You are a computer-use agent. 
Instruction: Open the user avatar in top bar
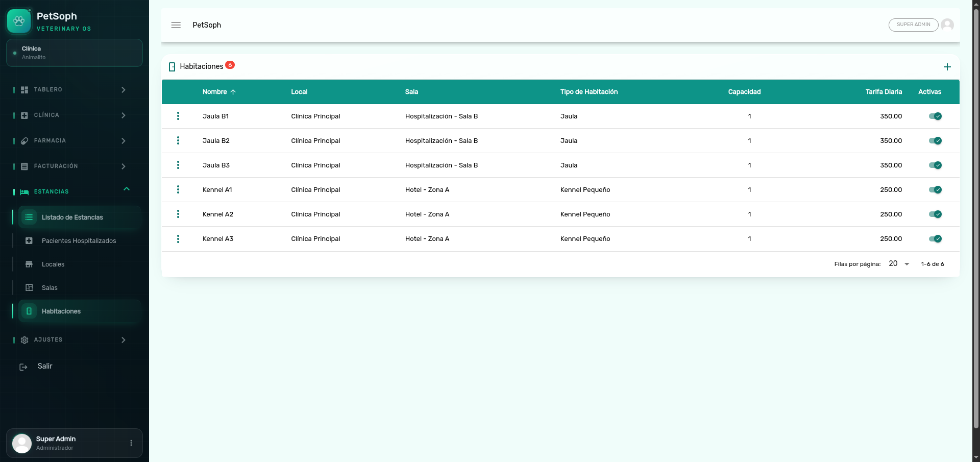click(947, 25)
